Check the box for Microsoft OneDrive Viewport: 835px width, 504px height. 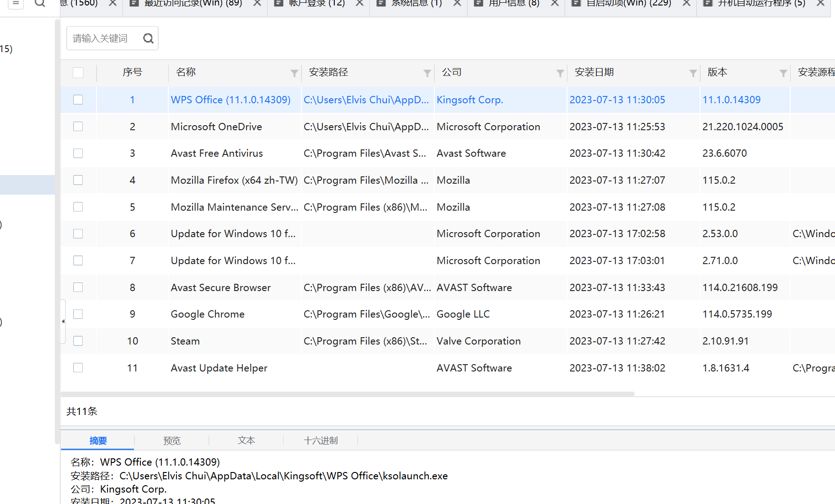point(78,127)
